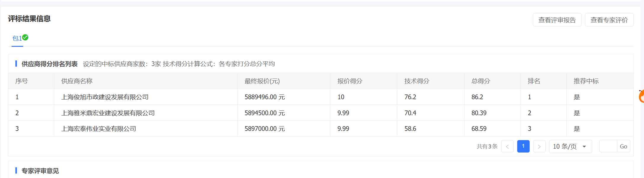Image resolution: width=644 pixels, height=178 pixels.
Task: Click the 供应商得分排名列表 section title
Action: pos(49,64)
